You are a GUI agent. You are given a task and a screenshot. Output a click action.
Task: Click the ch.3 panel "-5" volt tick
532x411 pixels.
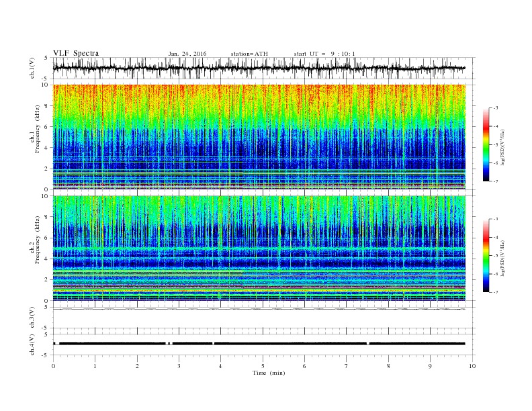click(x=46, y=328)
